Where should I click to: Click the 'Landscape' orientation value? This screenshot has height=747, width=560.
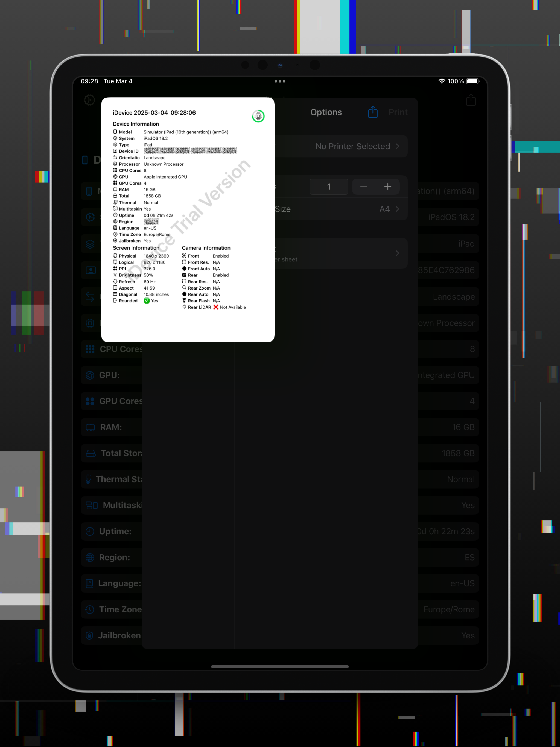[454, 297]
